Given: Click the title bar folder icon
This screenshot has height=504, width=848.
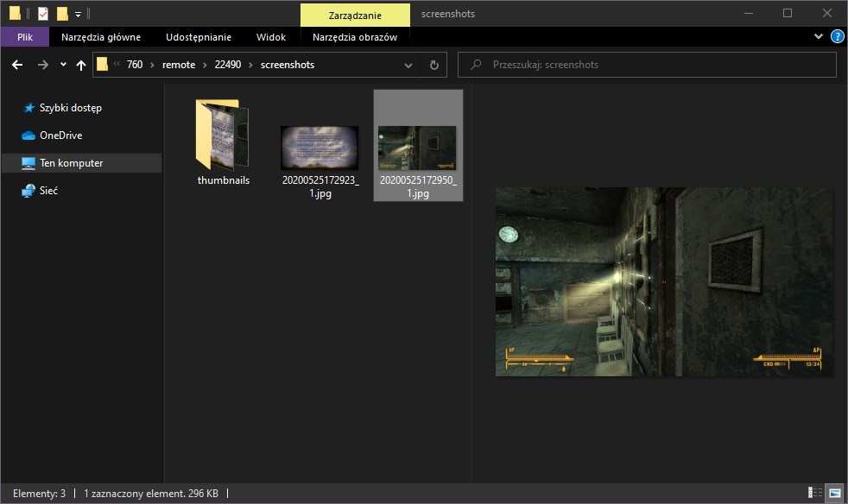Looking at the screenshot, I should [x=16, y=13].
